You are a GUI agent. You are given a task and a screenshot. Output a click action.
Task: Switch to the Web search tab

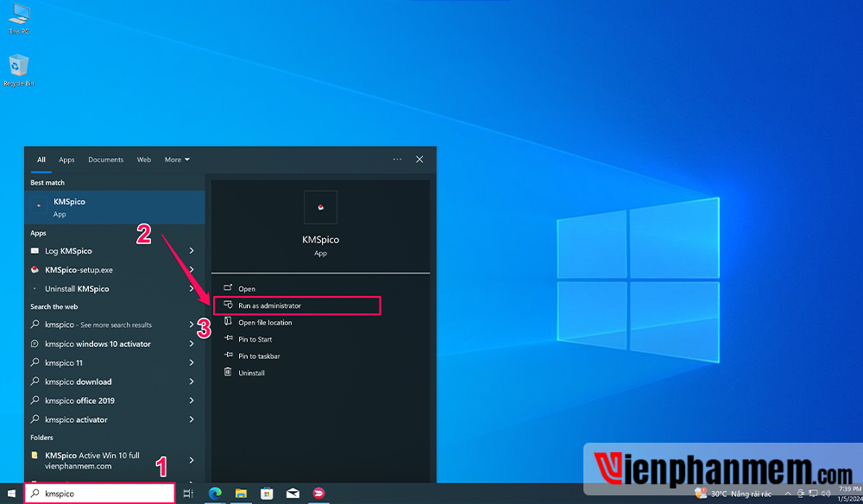click(144, 160)
